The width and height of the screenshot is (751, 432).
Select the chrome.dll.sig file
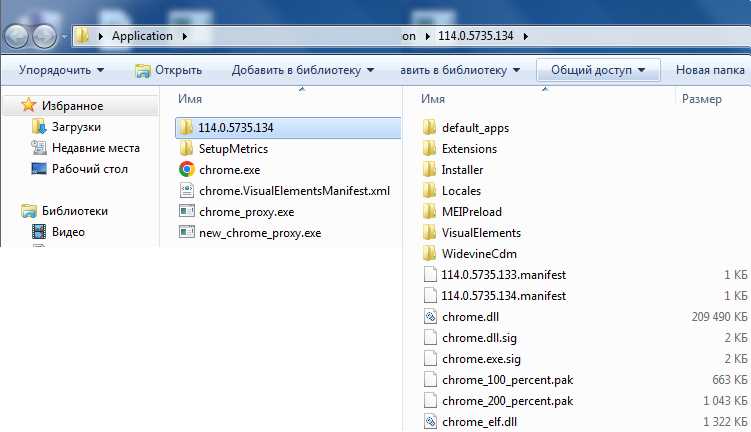tap(479, 338)
